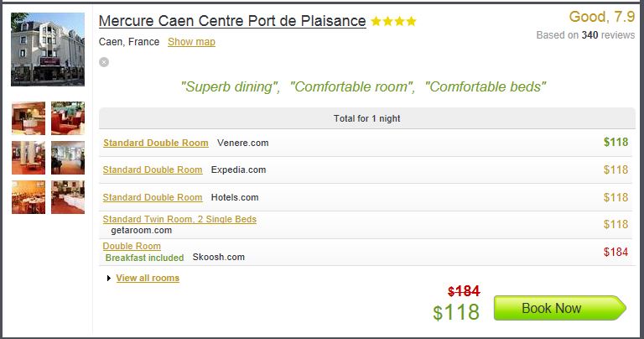View the restaurant tables thumbnail at bottom right

tap(68, 197)
